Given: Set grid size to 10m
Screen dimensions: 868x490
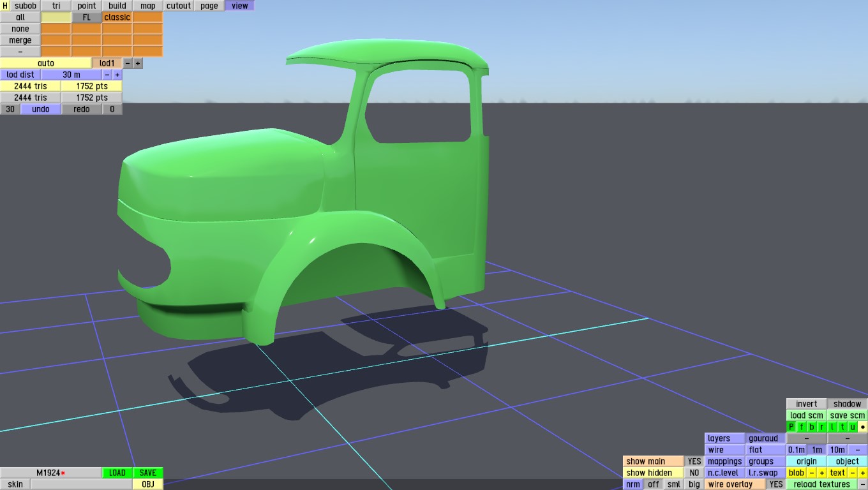Looking at the screenshot, I should [x=837, y=450].
